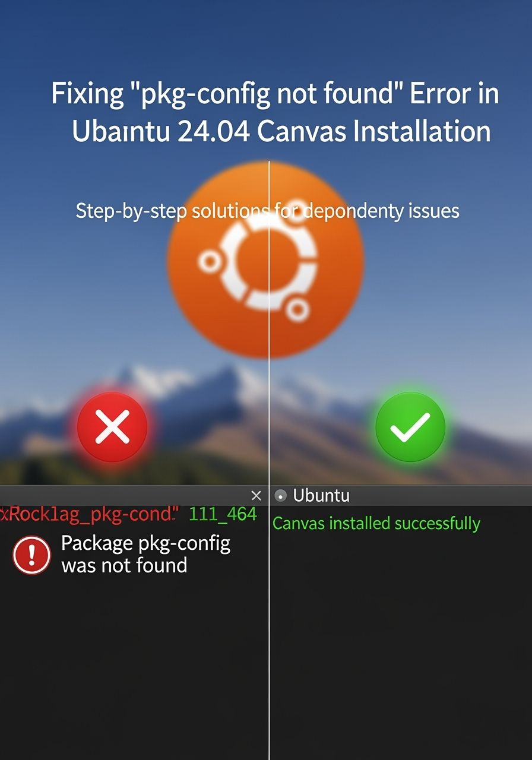Click the small circle icon beside the Ubuntu tab label
The image size is (532, 760).
pos(281,496)
